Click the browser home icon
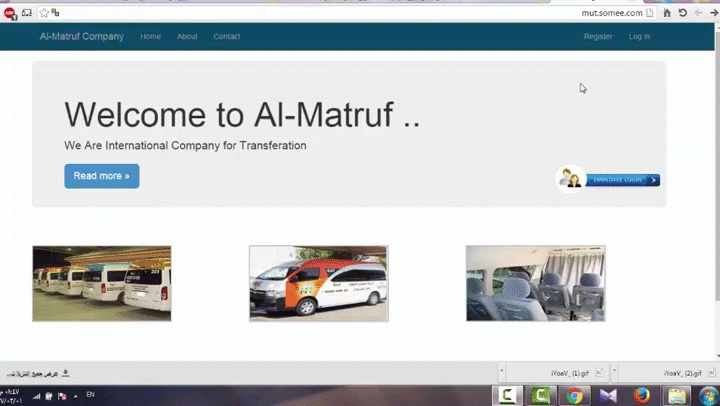This screenshot has height=406, width=720. point(667,13)
